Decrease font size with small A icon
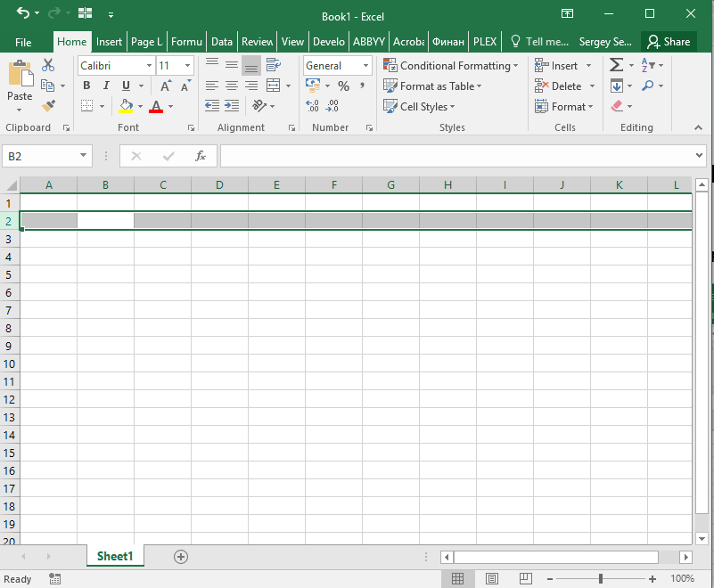 (185, 86)
